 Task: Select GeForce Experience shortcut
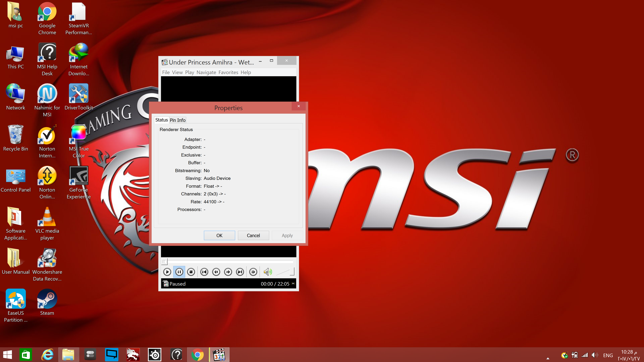point(78,183)
